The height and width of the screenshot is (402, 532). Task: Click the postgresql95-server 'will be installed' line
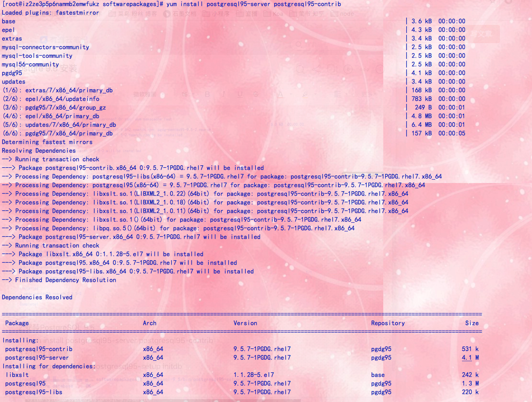pyautogui.click(x=131, y=237)
